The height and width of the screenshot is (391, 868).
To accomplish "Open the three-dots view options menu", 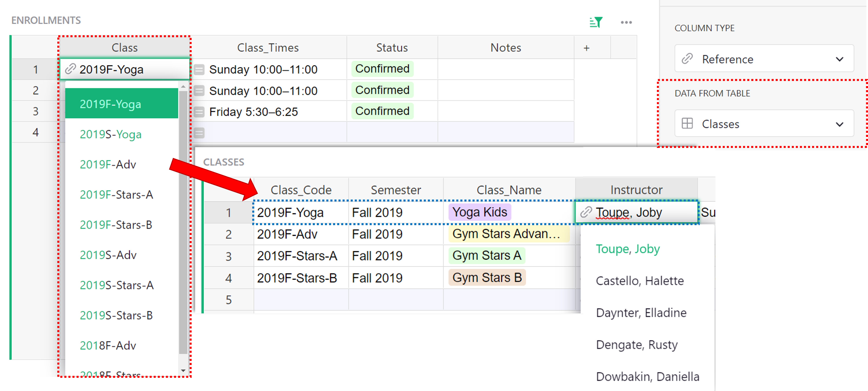I will pos(626,22).
